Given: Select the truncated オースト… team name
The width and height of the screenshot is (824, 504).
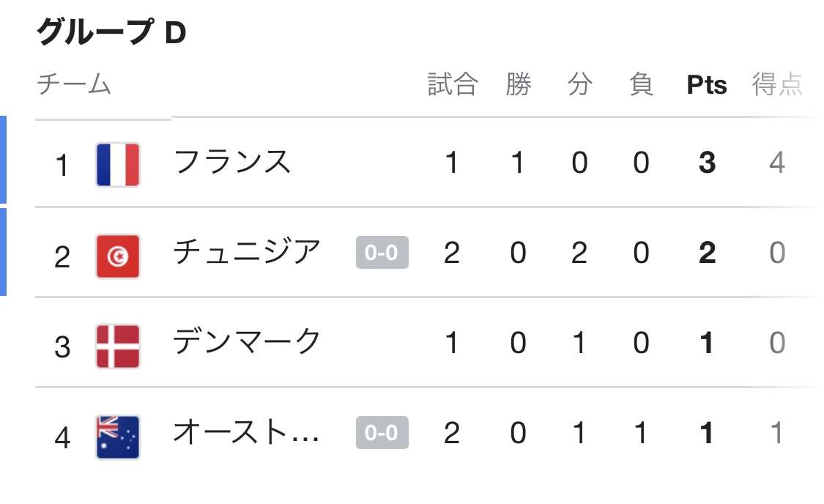Looking at the screenshot, I should pos(246,432).
